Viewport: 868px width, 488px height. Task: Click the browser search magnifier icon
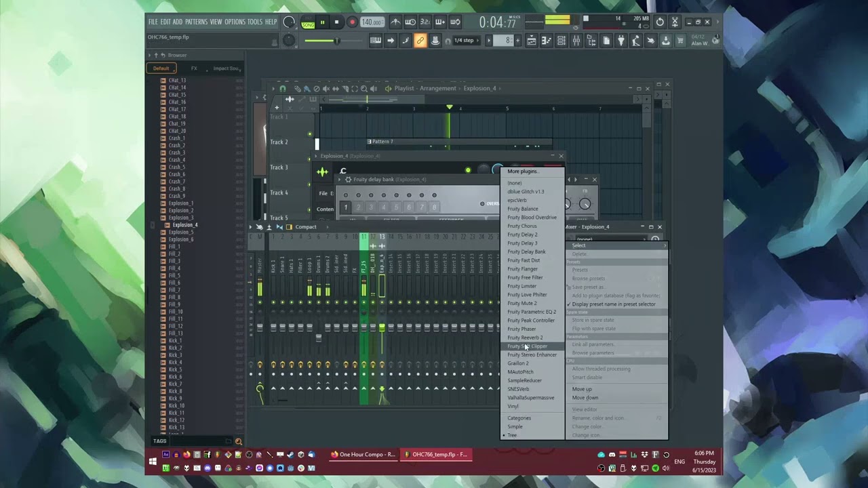tap(238, 441)
